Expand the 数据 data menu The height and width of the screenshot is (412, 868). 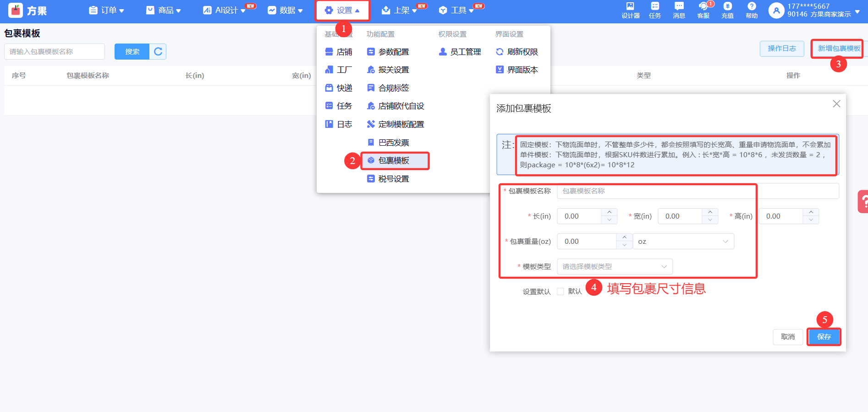coord(285,11)
